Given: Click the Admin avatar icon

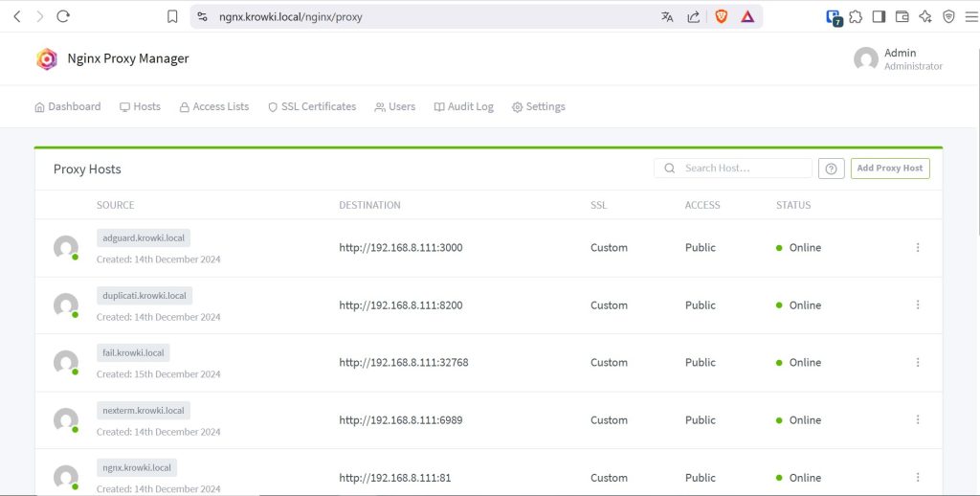Looking at the screenshot, I should pos(866,58).
